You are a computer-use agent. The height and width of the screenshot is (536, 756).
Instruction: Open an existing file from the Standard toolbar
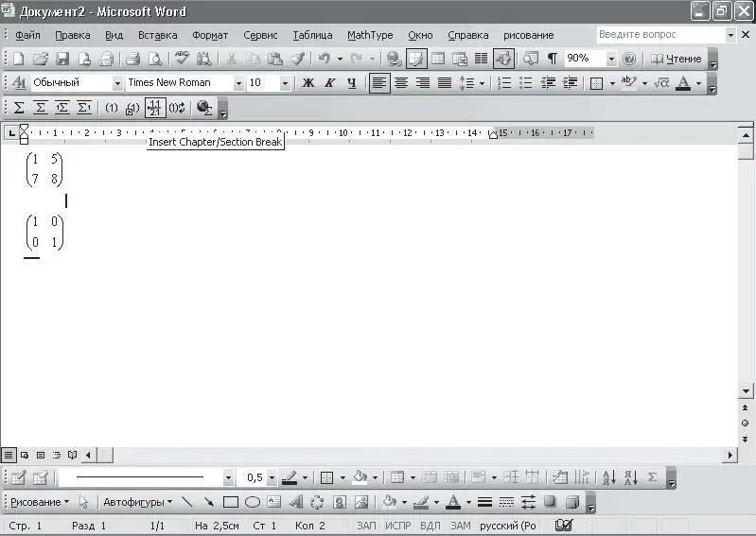point(41,59)
